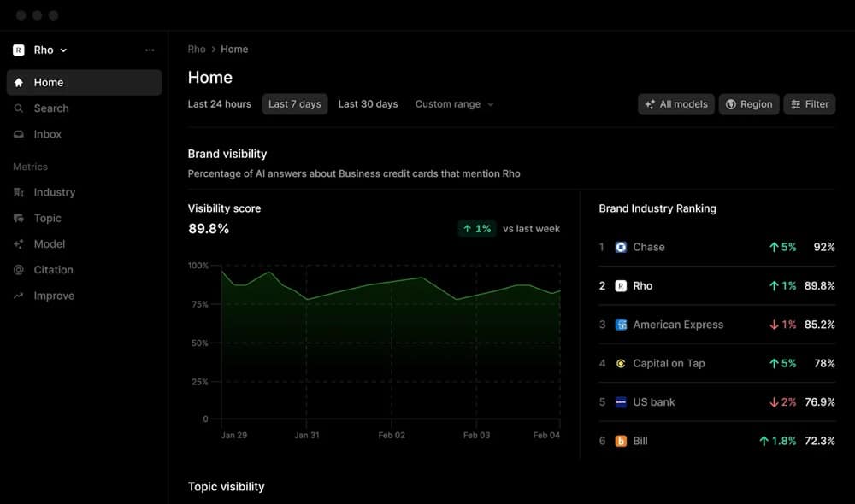Switch to Last 24 hours
Image resolution: width=855 pixels, height=504 pixels.
coord(219,104)
